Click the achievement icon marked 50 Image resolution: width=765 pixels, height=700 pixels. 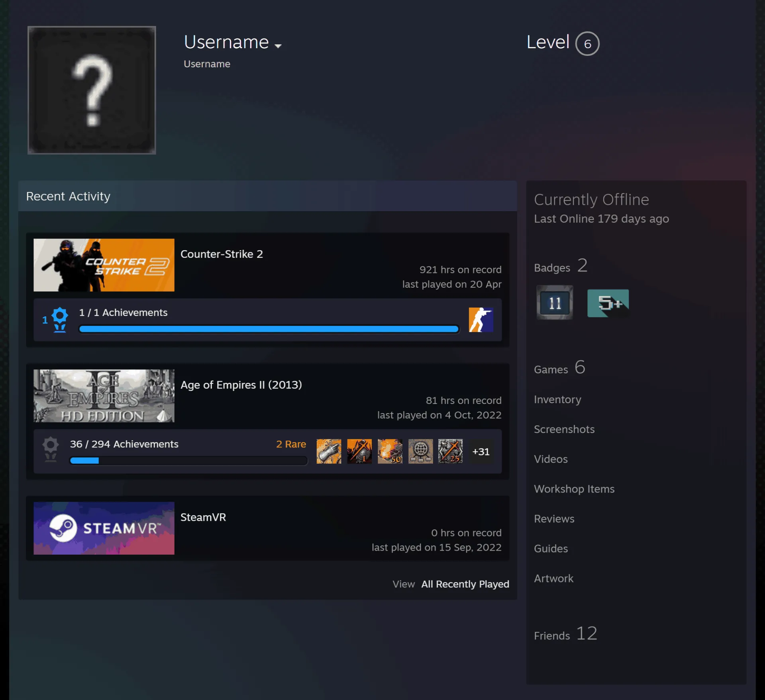pyautogui.click(x=390, y=451)
